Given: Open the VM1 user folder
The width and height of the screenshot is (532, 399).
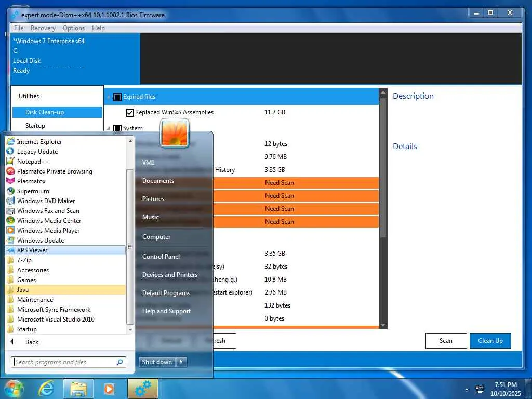Looking at the screenshot, I should [148, 163].
